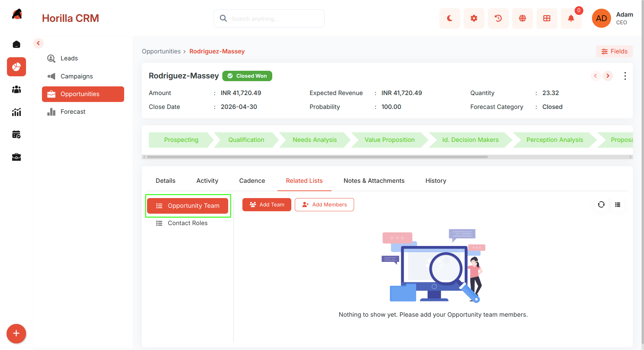Screen dimensions: 644x350
Task: Follow the Opportunities breadcrumb link
Action: pos(161,51)
